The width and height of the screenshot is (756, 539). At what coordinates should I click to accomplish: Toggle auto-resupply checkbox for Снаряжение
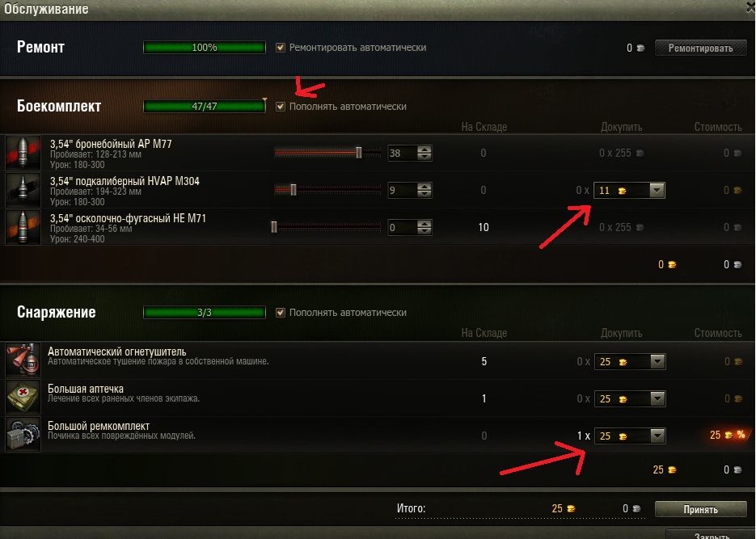[280, 313]
